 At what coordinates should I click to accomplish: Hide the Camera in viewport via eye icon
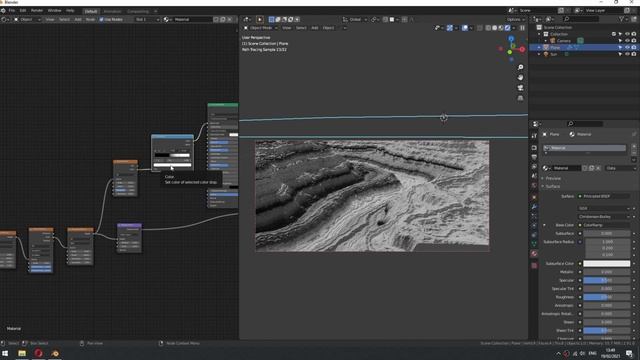pos(627,41)
